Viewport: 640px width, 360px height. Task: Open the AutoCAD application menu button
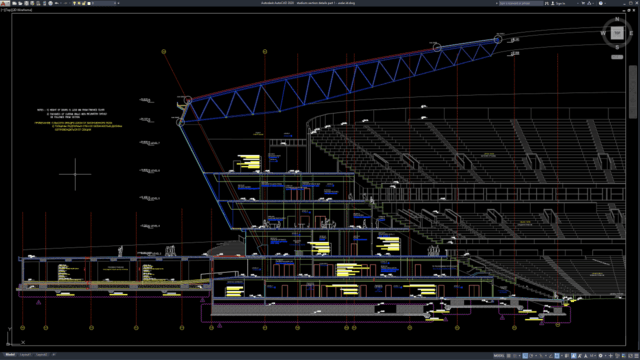(x=5, y=3)
